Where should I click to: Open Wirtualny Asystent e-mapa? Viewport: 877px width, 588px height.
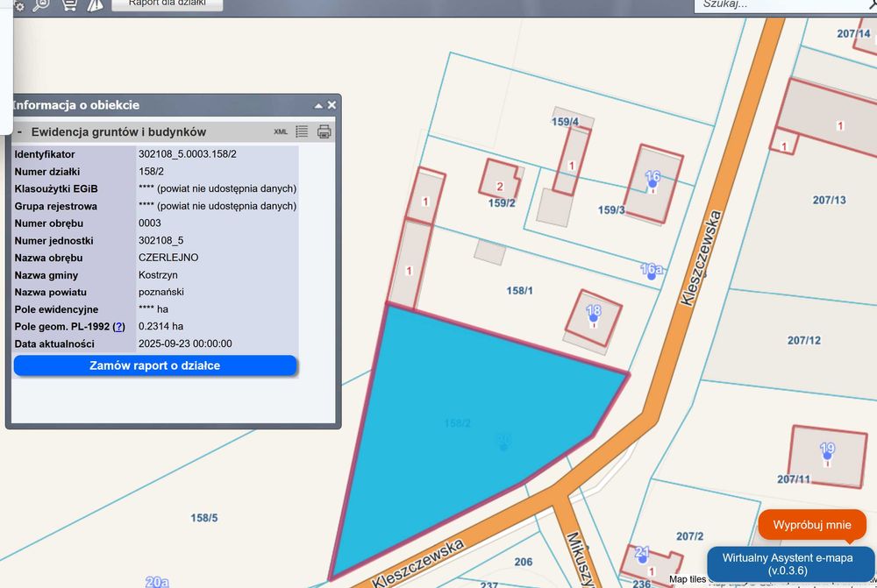(x=787, y=564)
